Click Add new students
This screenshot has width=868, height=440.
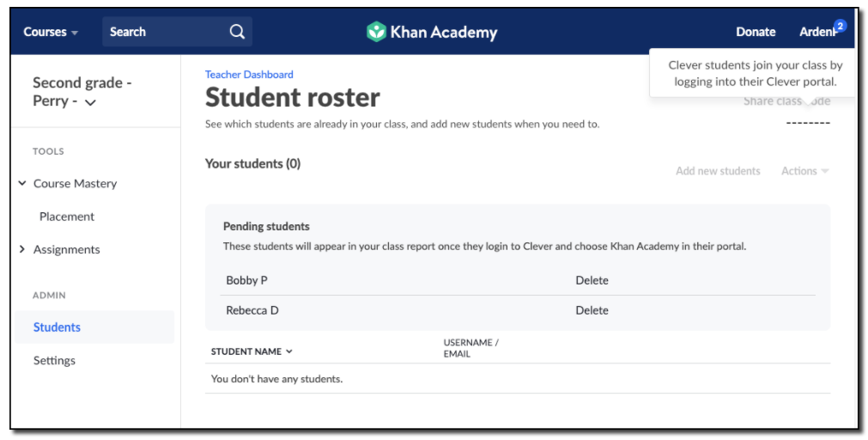(x=718, y=171)
